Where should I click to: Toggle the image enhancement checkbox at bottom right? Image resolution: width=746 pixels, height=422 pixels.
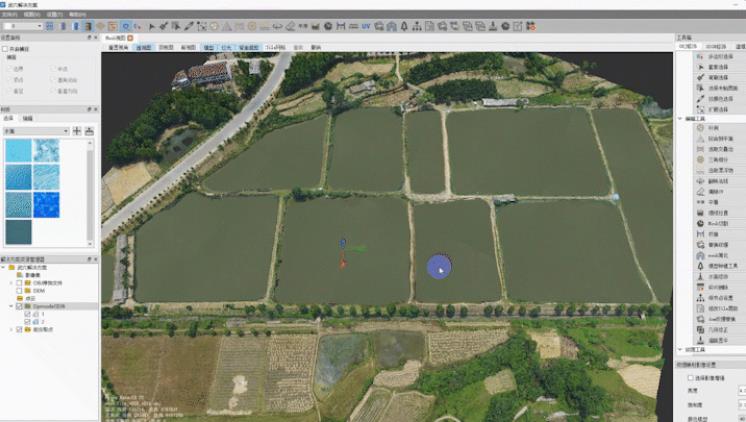(x=690, y=378)
